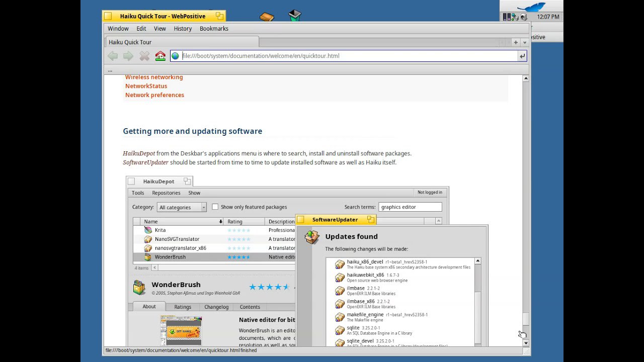Open Repositories menu in HaikuDepot picture
This screenshot has height=362, width=644.
(x=166, y=193)
